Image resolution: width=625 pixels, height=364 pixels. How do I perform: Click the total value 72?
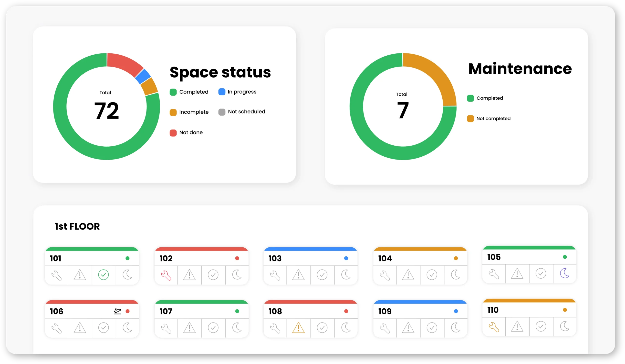click(x=107, y=111)
